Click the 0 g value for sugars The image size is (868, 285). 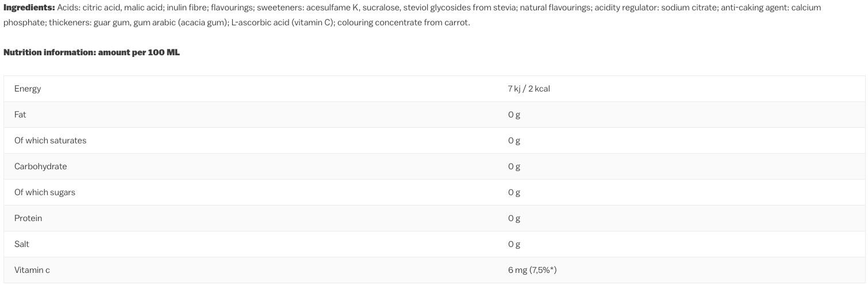(x=514, y=192)
